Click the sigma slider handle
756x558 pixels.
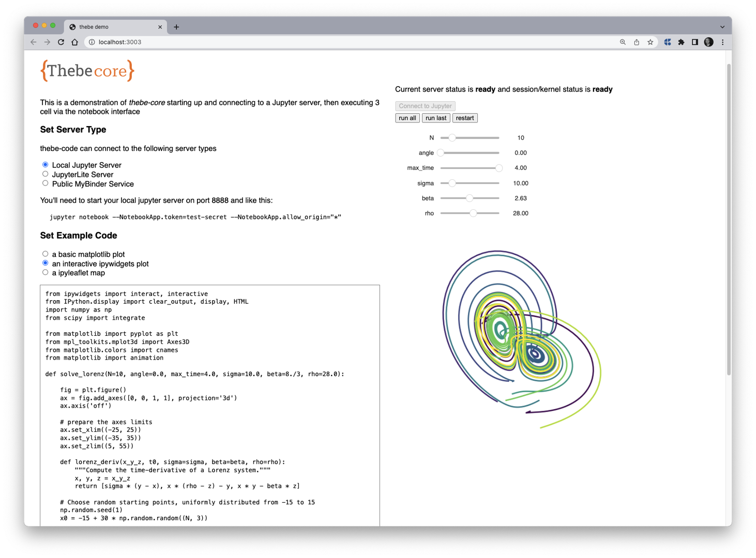click(452, 183)
